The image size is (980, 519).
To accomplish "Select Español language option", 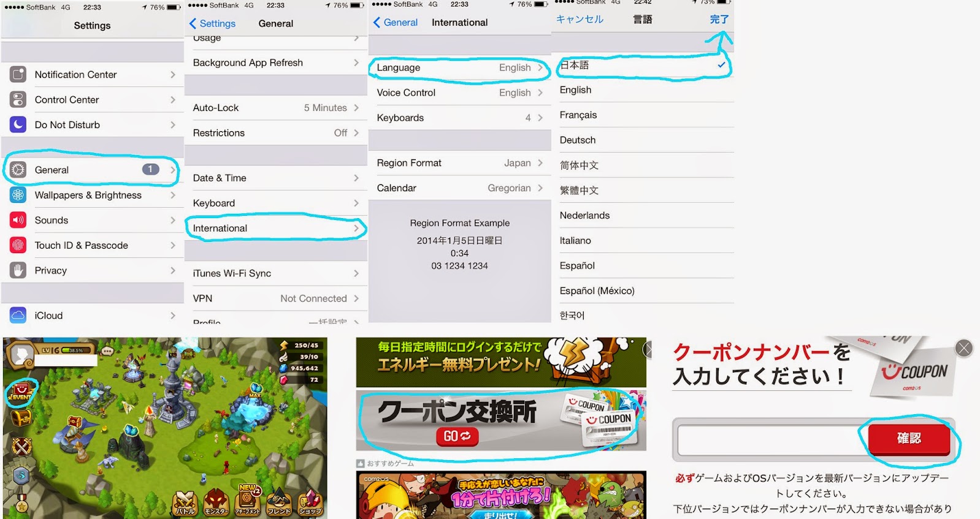I will point(643,266).
